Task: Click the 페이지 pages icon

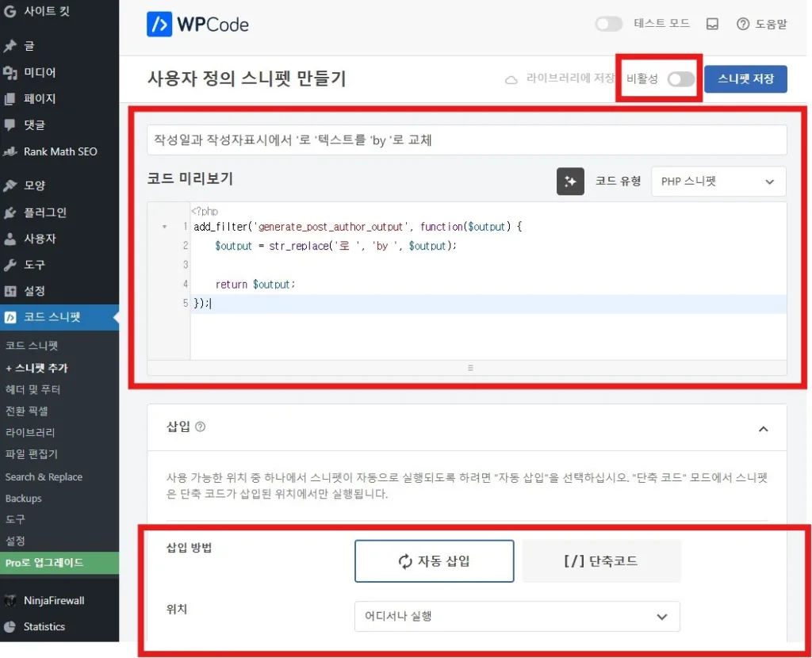Action: pos(10,99)
